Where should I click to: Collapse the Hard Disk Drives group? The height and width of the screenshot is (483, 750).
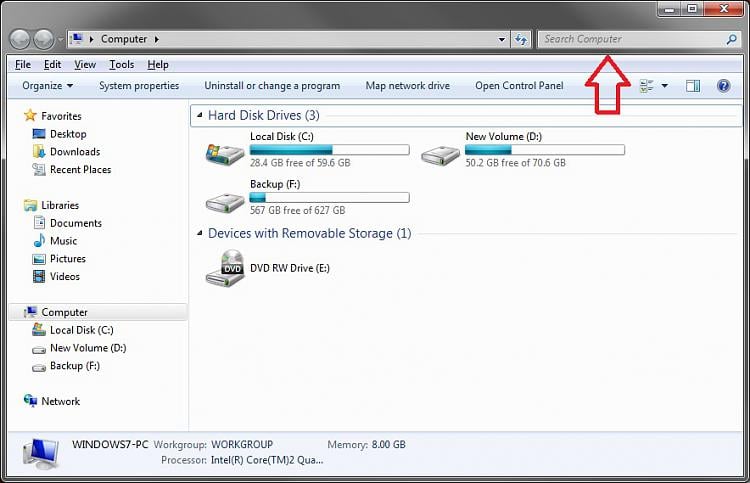(199, 115)
